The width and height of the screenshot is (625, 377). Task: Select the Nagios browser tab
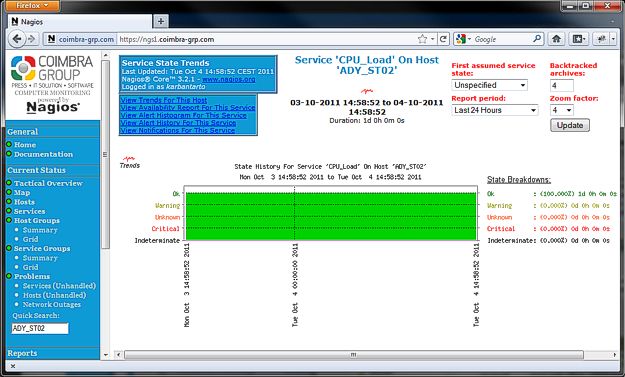[x=80, y=22]
